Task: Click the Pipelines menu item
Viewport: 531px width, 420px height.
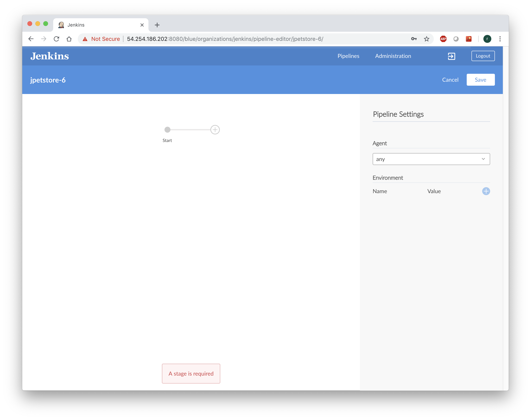Action: pyautogui.click(x=348, y=56)
